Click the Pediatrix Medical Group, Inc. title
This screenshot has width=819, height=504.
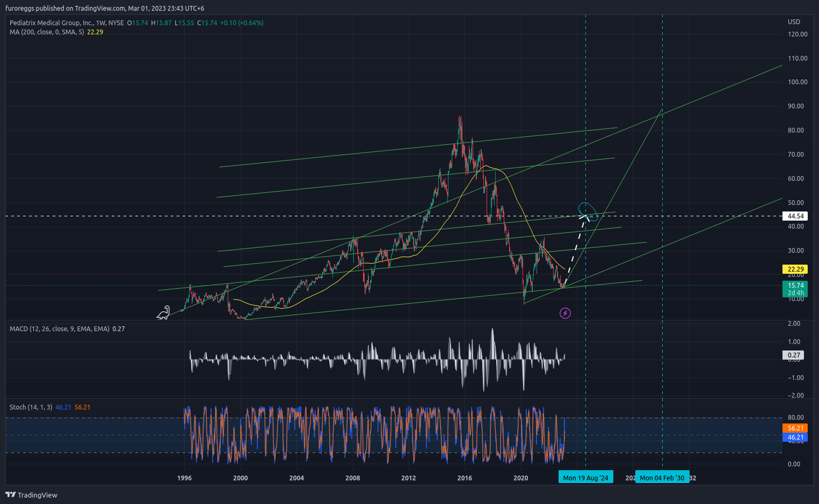tap(52, 23)
